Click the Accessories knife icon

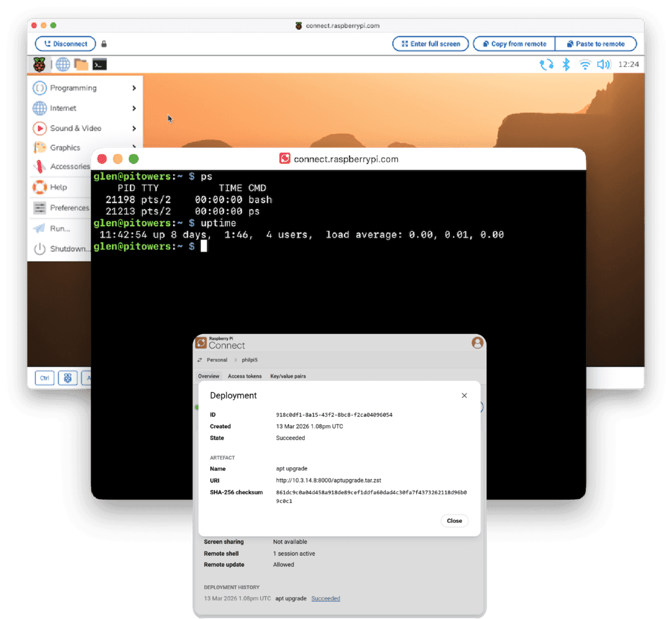point(40,166)
